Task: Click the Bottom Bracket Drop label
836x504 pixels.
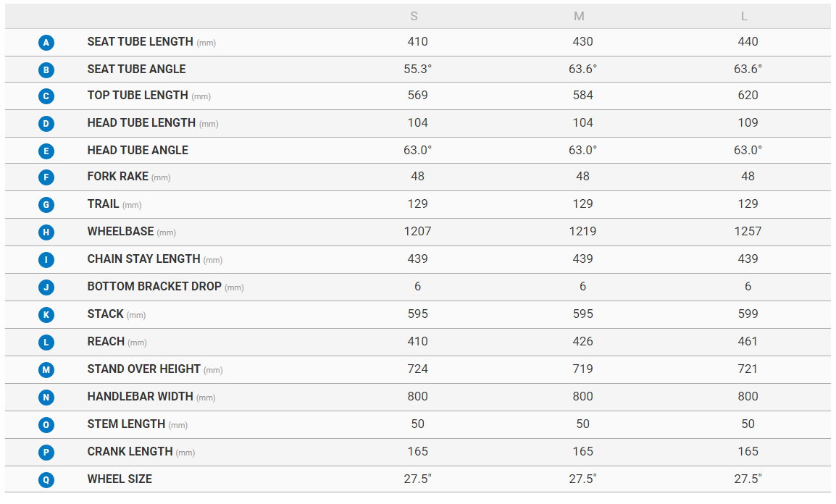Action: point(154,287)
